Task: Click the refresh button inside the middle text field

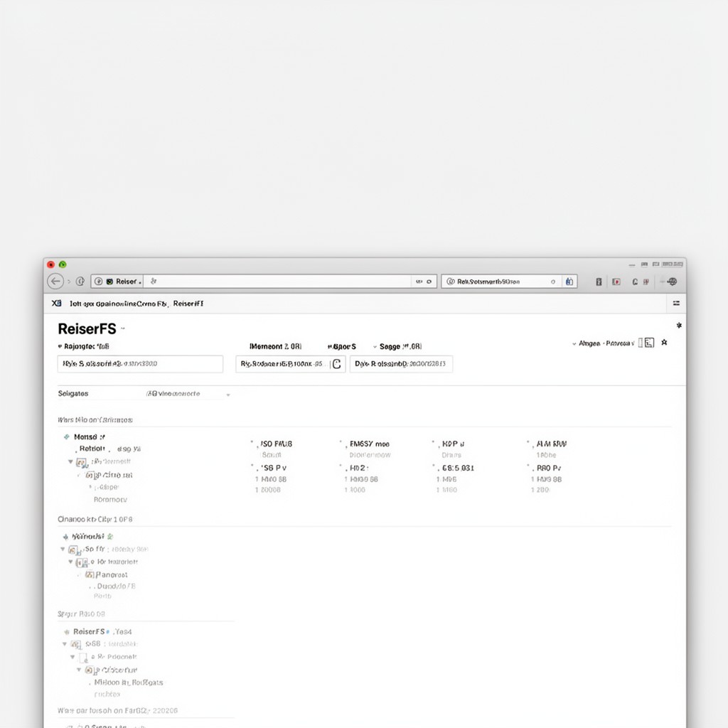Action: 337,364
